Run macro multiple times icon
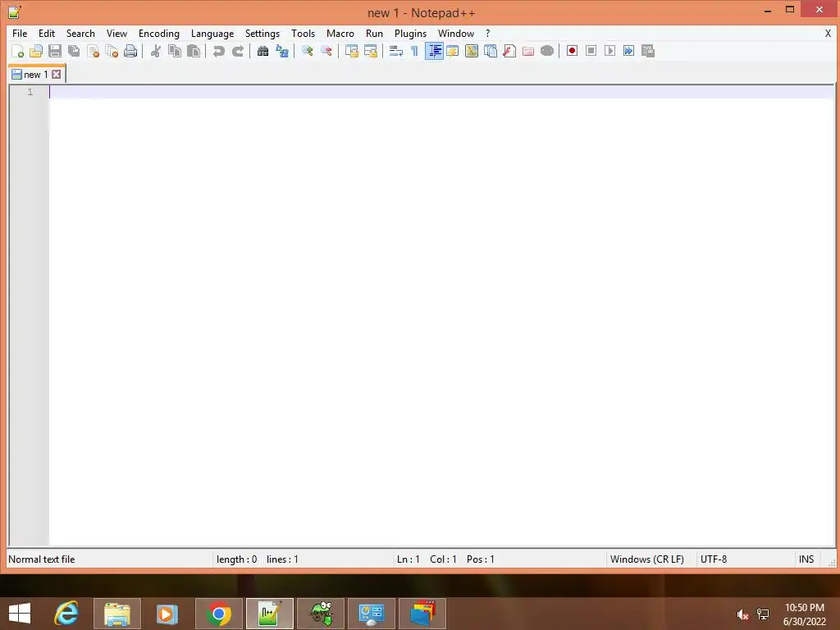This screenshot has width=840, height=630. [x=629, y=51]
